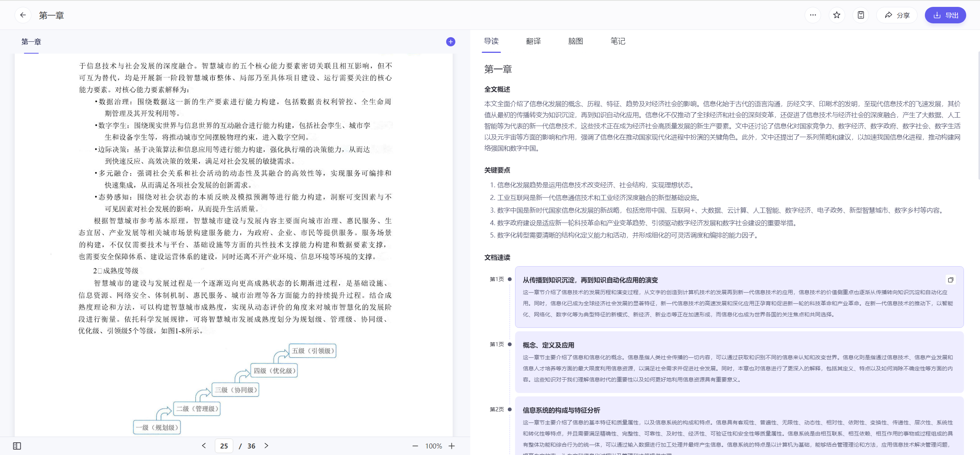Click the 分享 share button
The height and width of the screenshot is (455, 980).
pos(897,15)
